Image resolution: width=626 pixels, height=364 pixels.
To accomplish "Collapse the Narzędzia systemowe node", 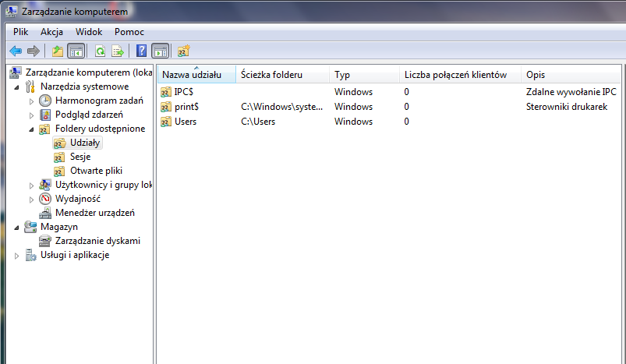I will tap(16, 87).
